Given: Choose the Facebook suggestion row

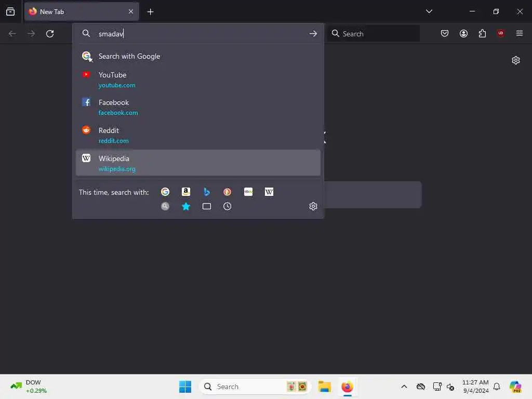Looking at the screenshot, I should (x=198, y=108).
